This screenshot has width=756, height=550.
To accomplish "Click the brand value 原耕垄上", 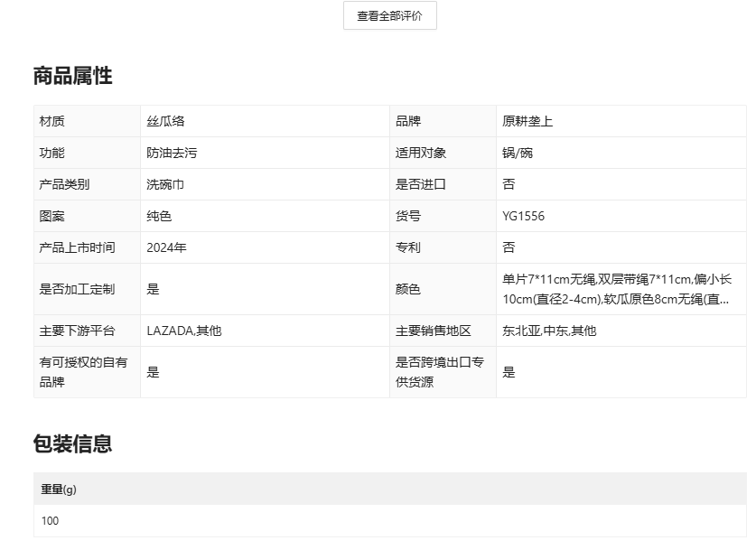I will point(527,121).
